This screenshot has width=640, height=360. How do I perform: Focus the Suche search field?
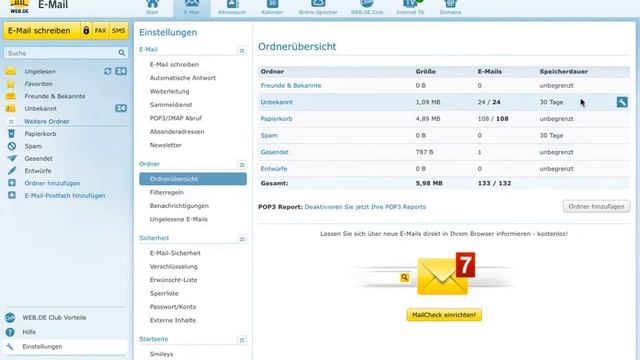(x=60, y=53)
